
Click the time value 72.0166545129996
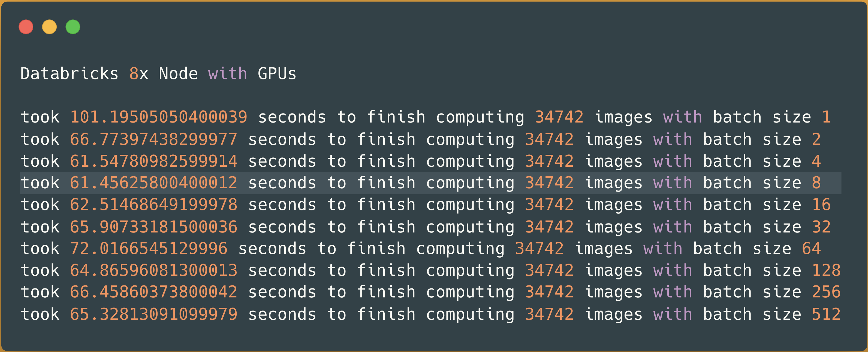(x=149, y=249)
